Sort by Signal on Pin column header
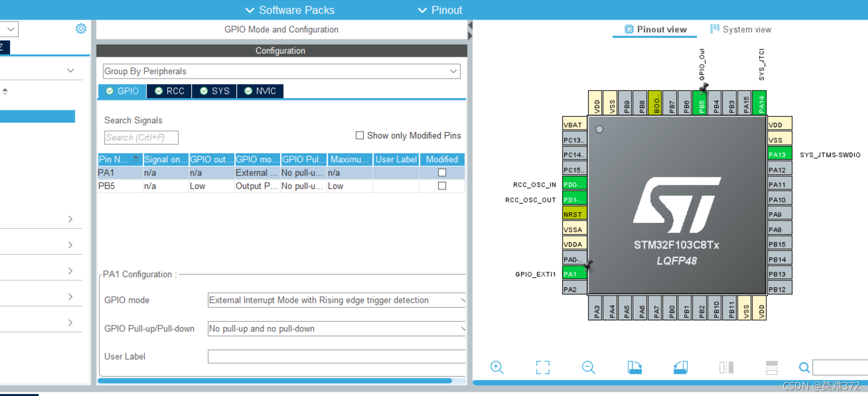The image size is (868, 396). pos(166,159)
